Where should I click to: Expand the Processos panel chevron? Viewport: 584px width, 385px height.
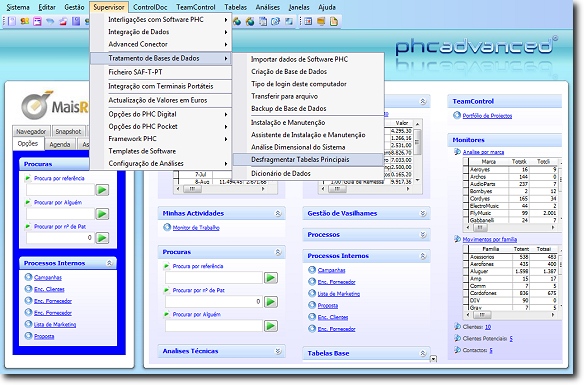coord(423,235)
